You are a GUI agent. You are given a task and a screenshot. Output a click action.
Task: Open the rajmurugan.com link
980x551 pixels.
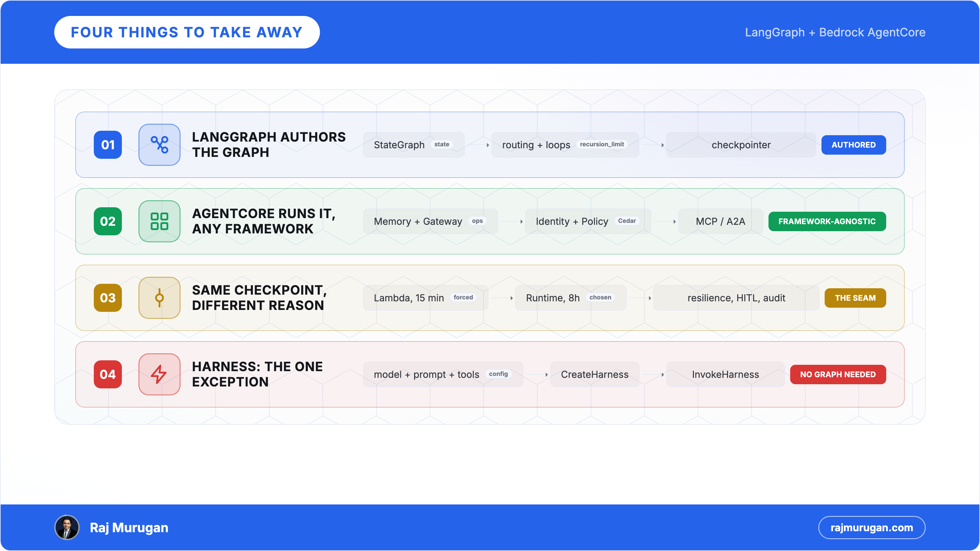coord(872,527)
